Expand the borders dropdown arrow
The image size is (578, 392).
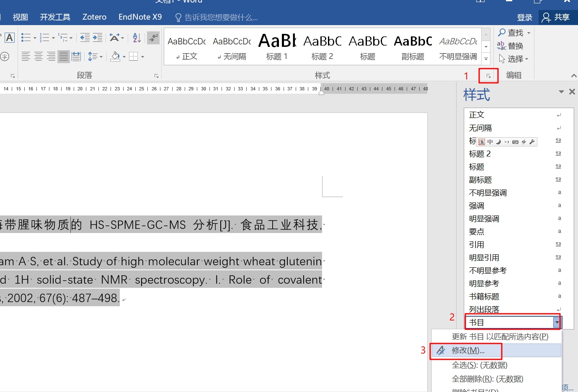pos(142,57)
